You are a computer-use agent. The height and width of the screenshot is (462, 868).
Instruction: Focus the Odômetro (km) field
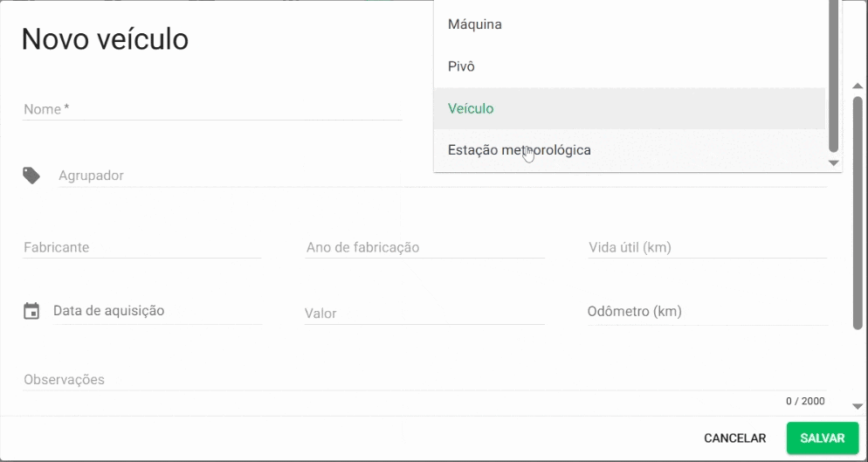[707, 312]
